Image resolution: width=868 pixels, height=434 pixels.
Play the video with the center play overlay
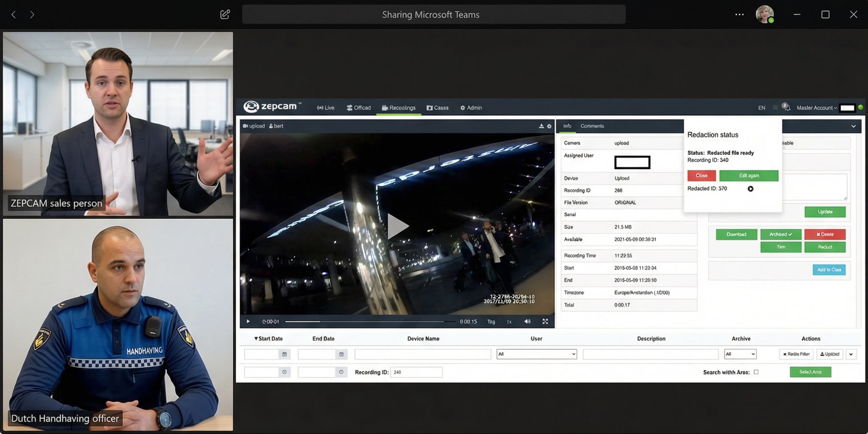tap(398, 226)
